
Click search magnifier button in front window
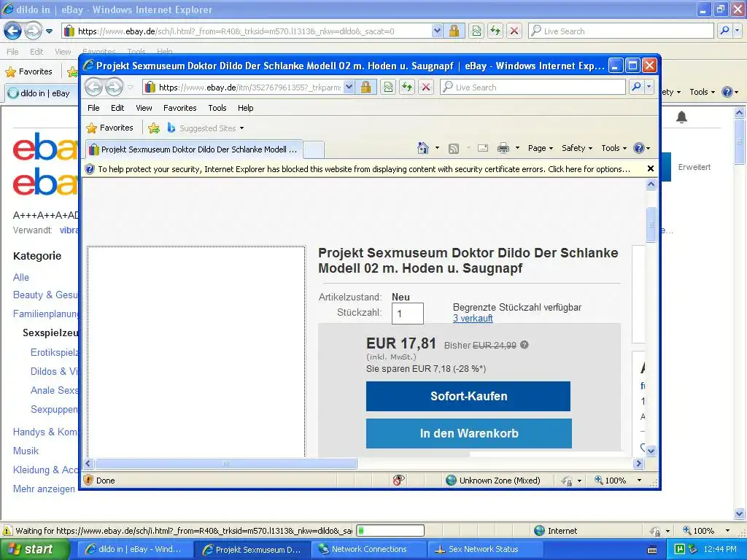(x=637, y=87)
